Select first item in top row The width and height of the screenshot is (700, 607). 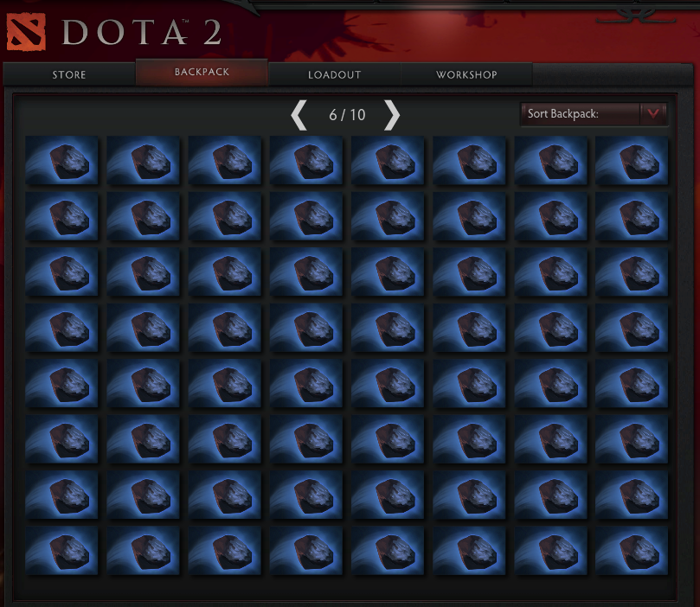61,161
